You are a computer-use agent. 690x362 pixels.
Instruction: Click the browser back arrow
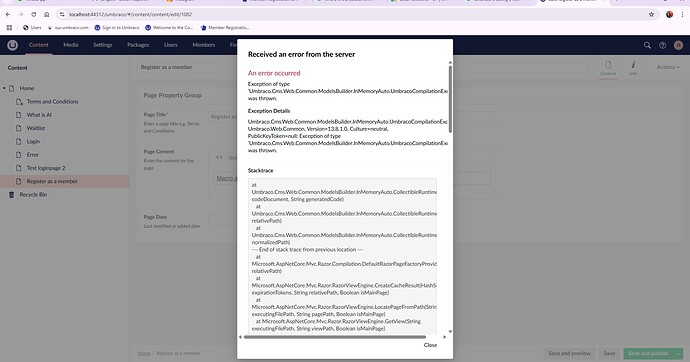[x=8, y=15]
